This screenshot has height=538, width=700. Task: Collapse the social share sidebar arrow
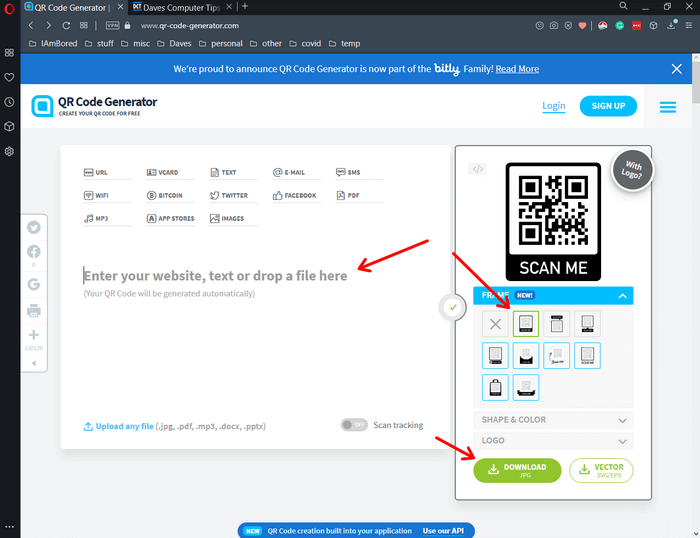(x=34, y=363)
